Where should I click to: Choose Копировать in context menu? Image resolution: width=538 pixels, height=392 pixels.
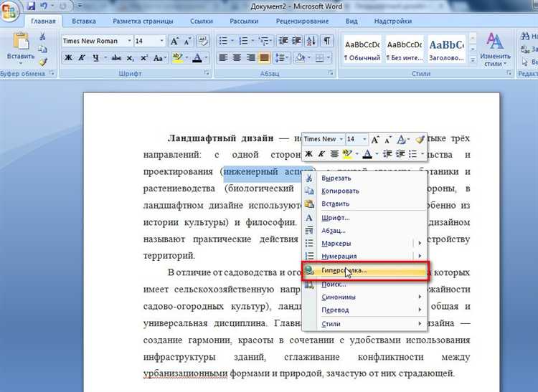[x=364, y=191]
